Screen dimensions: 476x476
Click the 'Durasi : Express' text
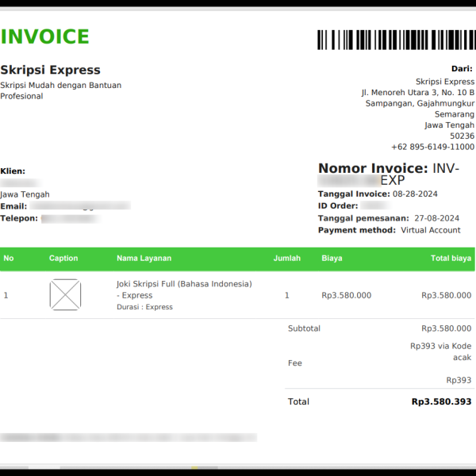coord(144,307)
